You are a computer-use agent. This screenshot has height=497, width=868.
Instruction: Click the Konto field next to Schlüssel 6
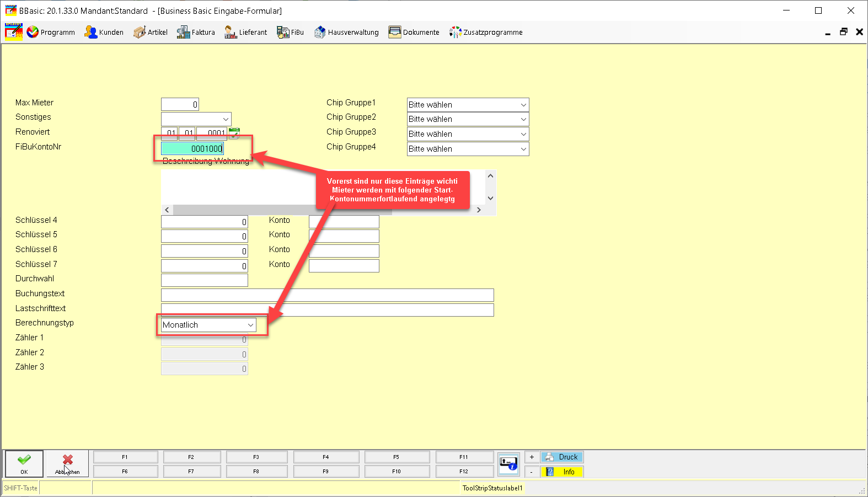pyautogui.click(x=344, y=251)
